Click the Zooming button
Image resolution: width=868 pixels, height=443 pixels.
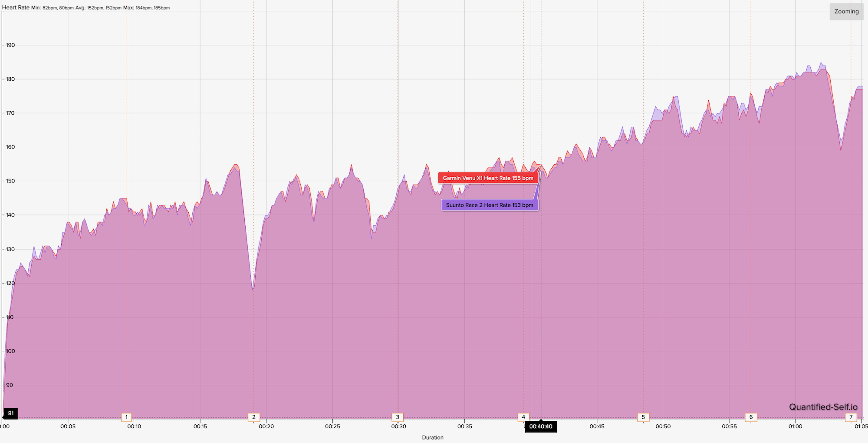[x=846, y=12]
